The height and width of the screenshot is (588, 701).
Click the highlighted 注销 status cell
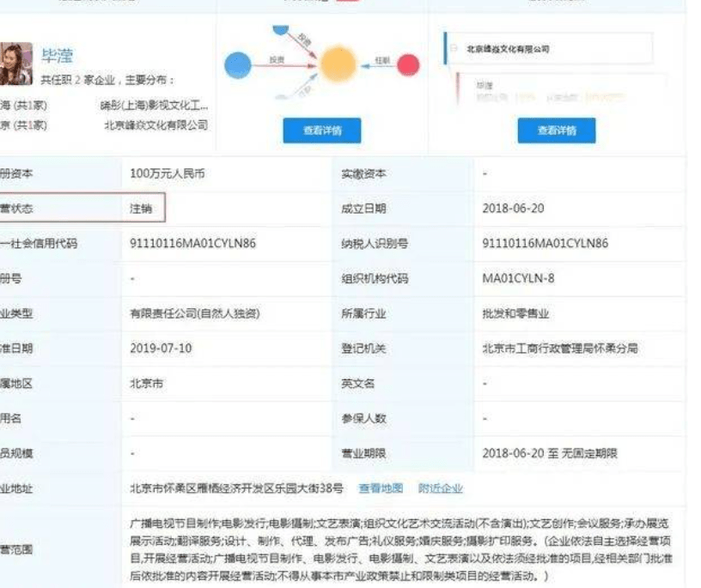[141, 209]
